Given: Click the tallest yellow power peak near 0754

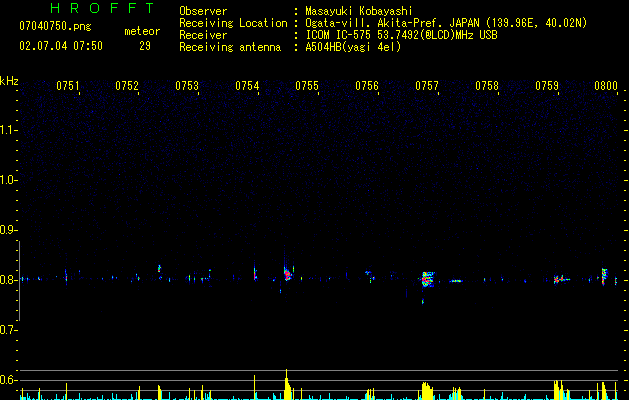Looking at the screenshot, I should tap(286, 384).
